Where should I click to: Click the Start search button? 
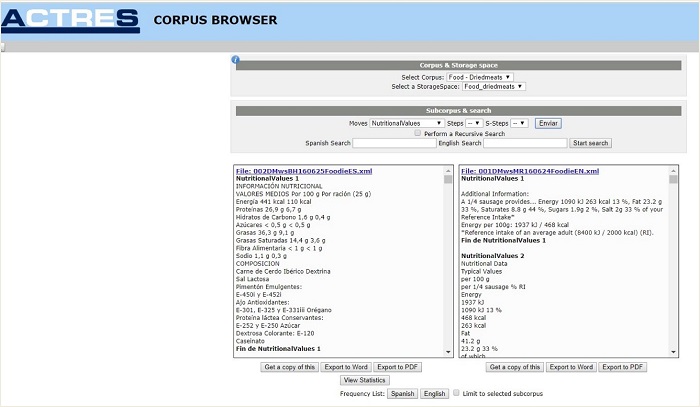(x=590, y=143)
